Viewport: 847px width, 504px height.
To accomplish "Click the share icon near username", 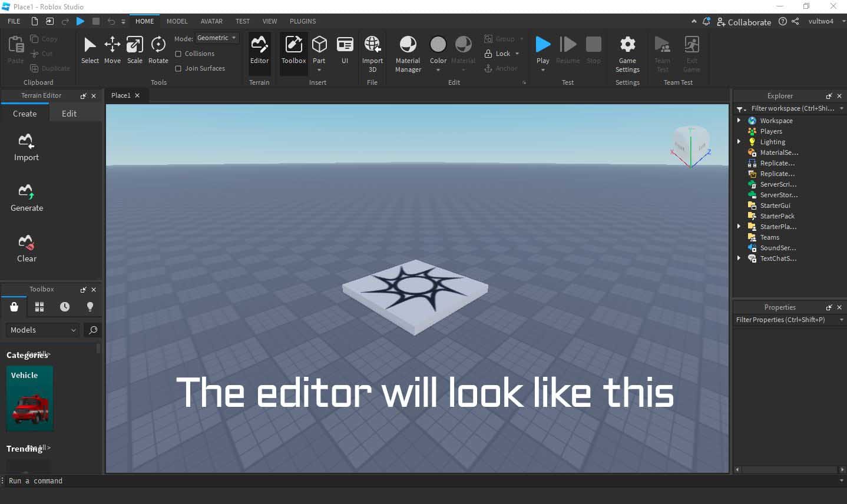I will click(x=795, y=21).
